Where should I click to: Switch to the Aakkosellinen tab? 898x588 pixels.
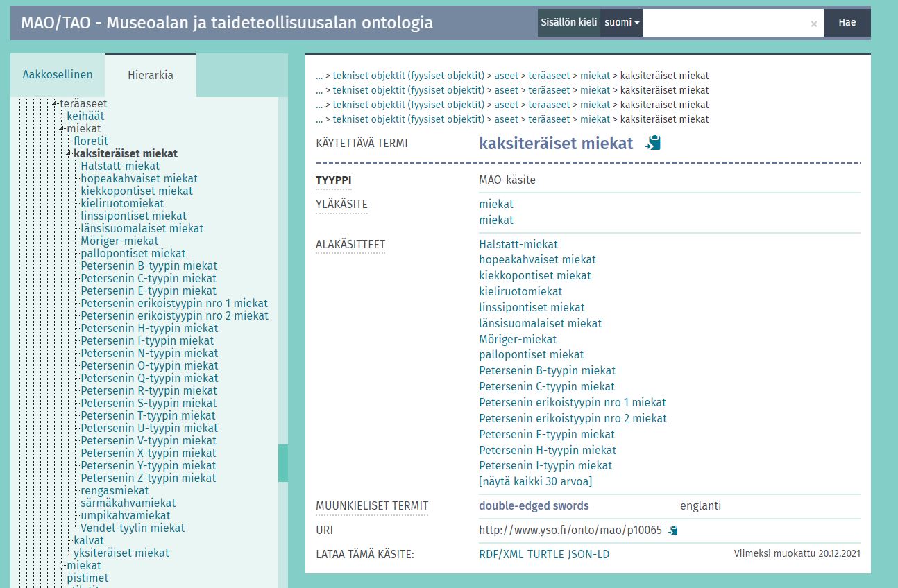coord(58,75)
